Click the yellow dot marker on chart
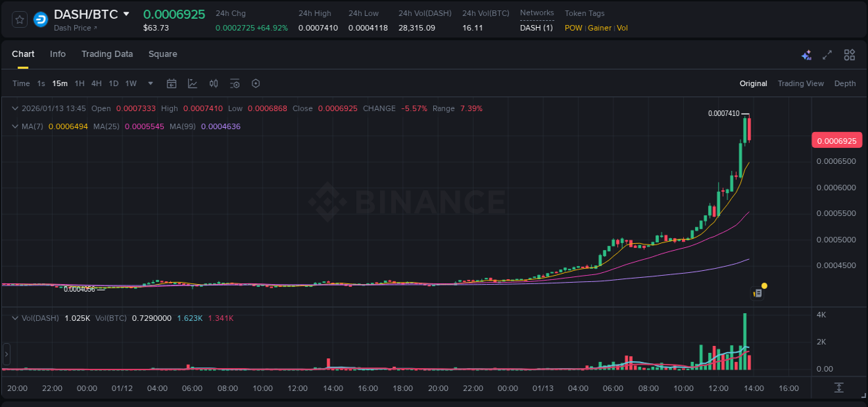868x407 pixels. [764, 285]
